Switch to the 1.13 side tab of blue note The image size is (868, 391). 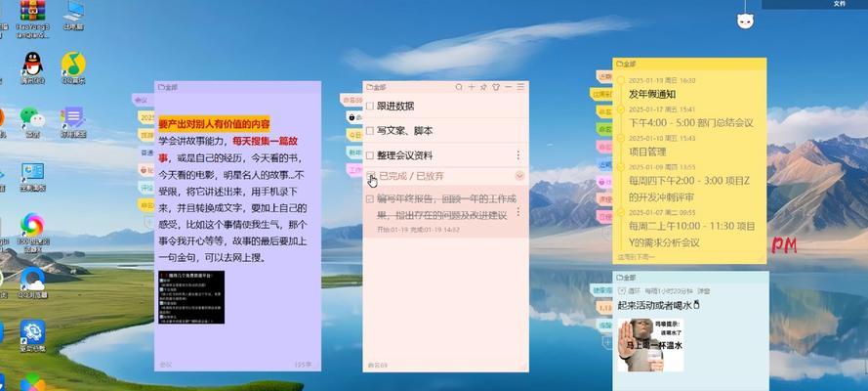pos(604,307)
